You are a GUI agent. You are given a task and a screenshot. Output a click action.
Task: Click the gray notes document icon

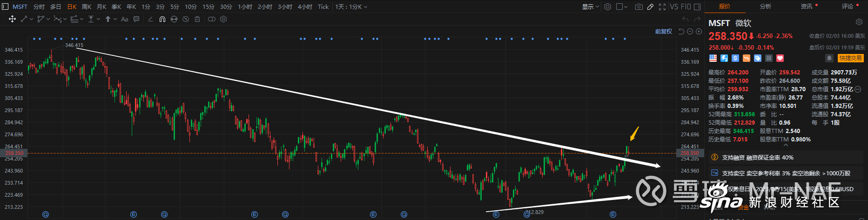tap(769, 58)
